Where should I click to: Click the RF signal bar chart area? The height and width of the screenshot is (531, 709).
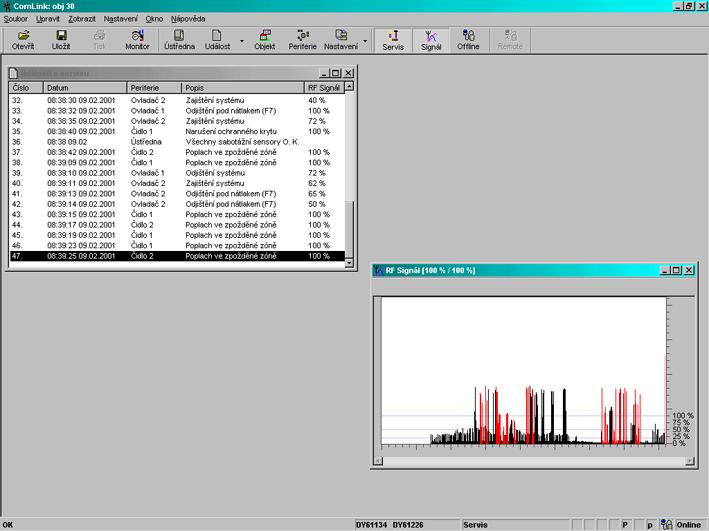tap(524, 371)
